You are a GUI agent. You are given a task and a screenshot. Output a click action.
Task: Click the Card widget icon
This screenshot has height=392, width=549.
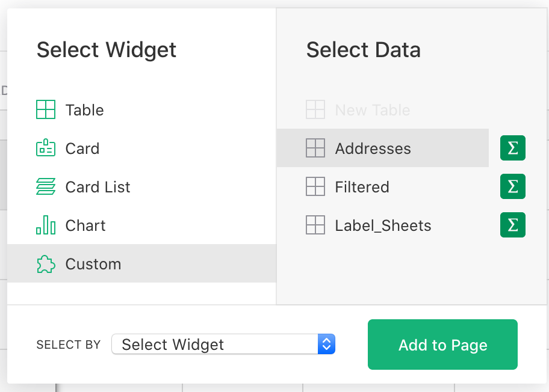pyautogui.click(x=46, y=149)
